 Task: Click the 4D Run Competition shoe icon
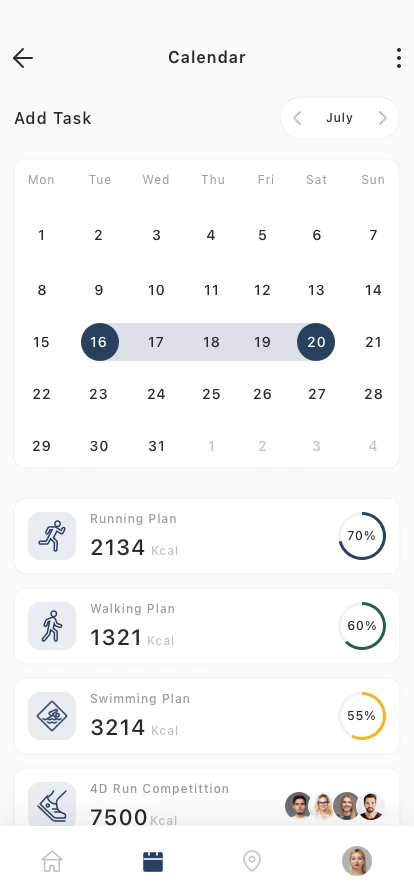pyautogui.click(x=52, y=804)
